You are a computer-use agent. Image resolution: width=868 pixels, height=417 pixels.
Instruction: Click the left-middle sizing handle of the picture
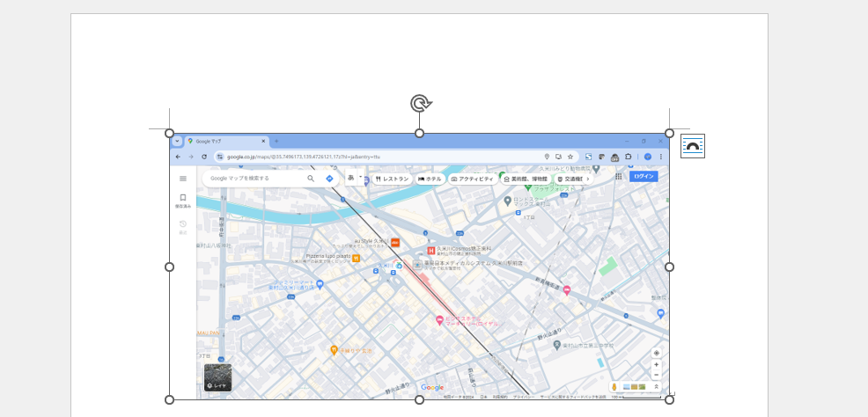[169, 267]
